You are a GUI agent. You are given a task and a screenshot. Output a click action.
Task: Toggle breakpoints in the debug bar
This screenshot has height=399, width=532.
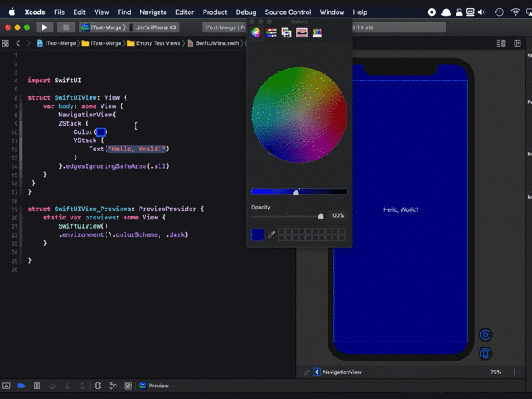pos(22,386)
